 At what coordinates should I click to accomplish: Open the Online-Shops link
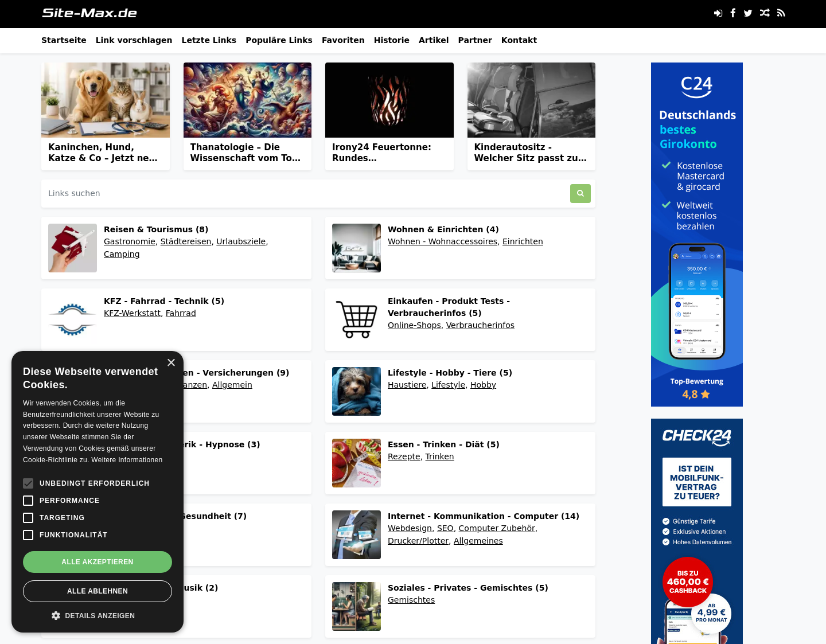point(414,325)
